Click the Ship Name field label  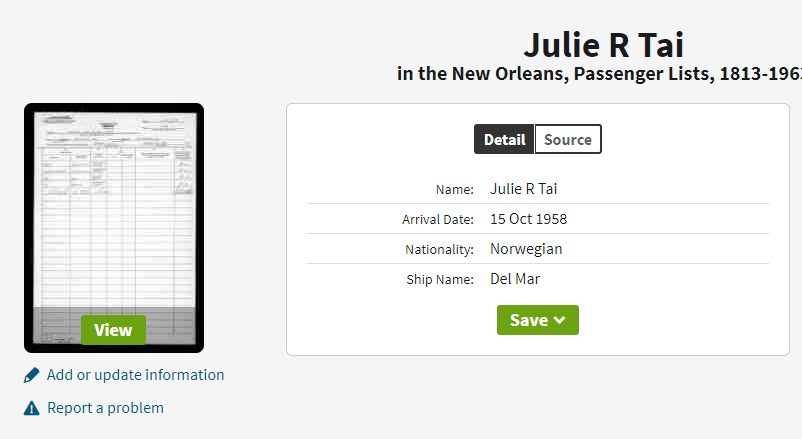[x=440, y=280]
